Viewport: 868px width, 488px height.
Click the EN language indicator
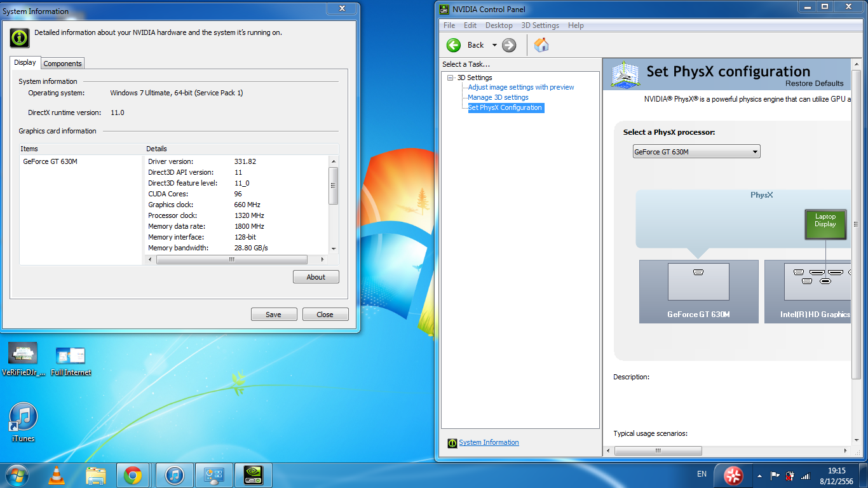click(x=702, y=474)
